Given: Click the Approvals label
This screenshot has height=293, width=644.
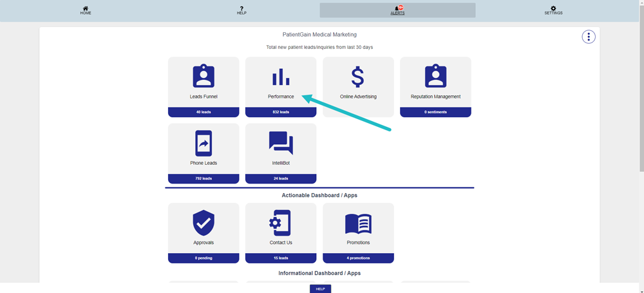Looking at the screenshot, I should [204, 243].
